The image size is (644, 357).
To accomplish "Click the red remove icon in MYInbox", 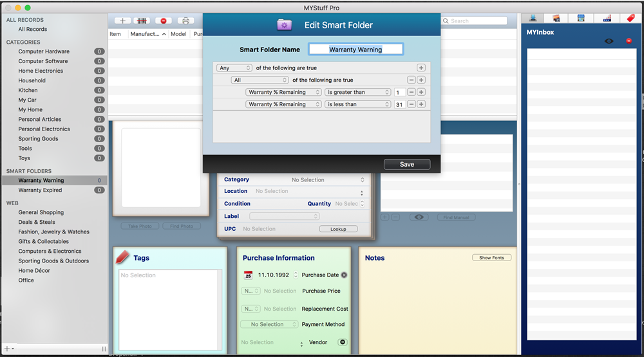I will (x=629, y=41).
